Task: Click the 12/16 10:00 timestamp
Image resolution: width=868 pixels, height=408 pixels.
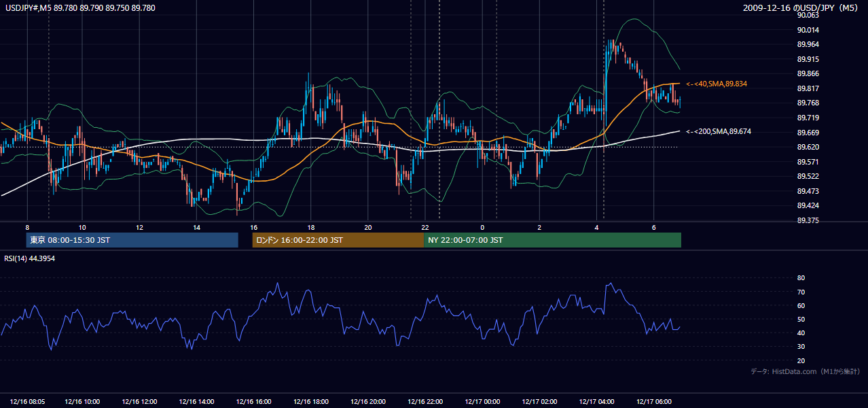Action: point(82,402)
